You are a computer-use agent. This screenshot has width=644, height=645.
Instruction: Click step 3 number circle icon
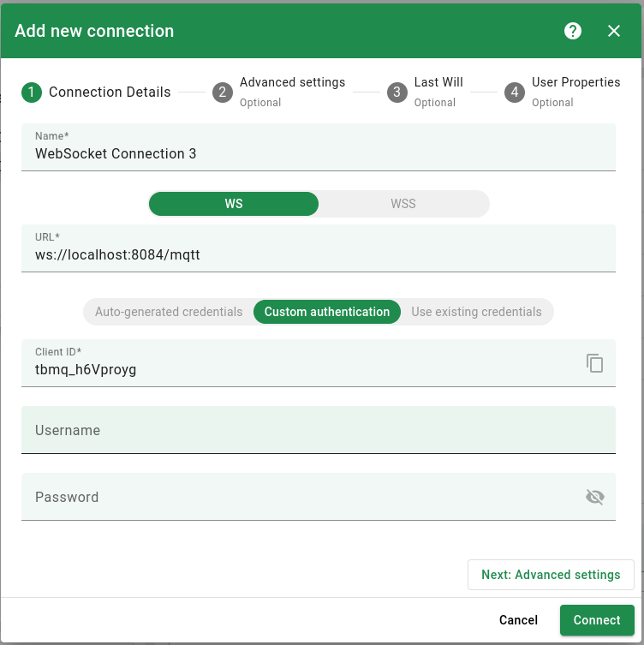point(397,93)
